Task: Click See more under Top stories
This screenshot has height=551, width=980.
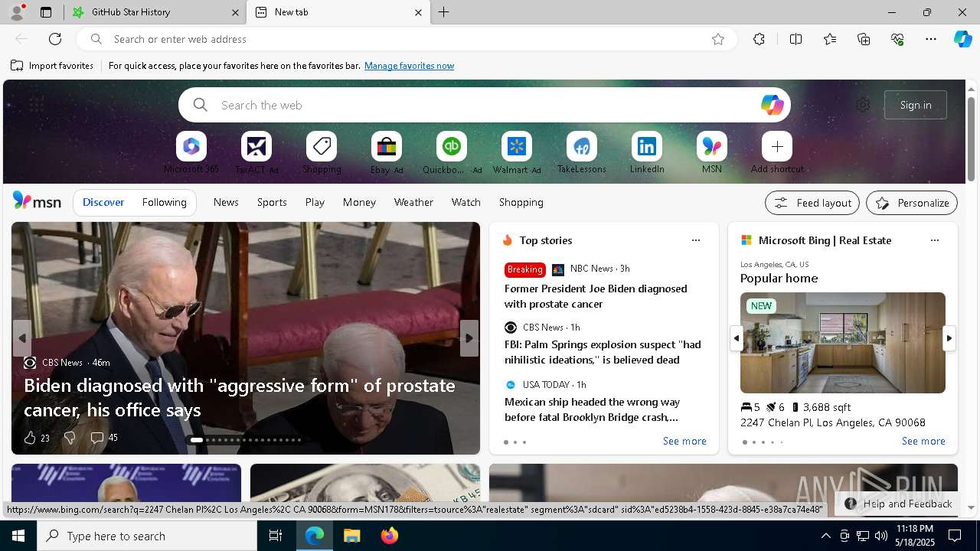Action: click(x=684, y=442)
